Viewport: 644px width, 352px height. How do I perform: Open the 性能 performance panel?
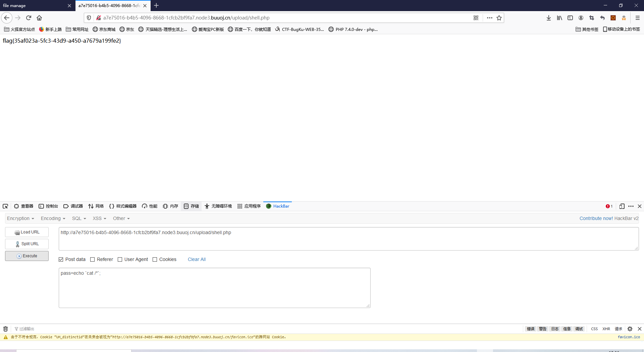click(150, 206)
